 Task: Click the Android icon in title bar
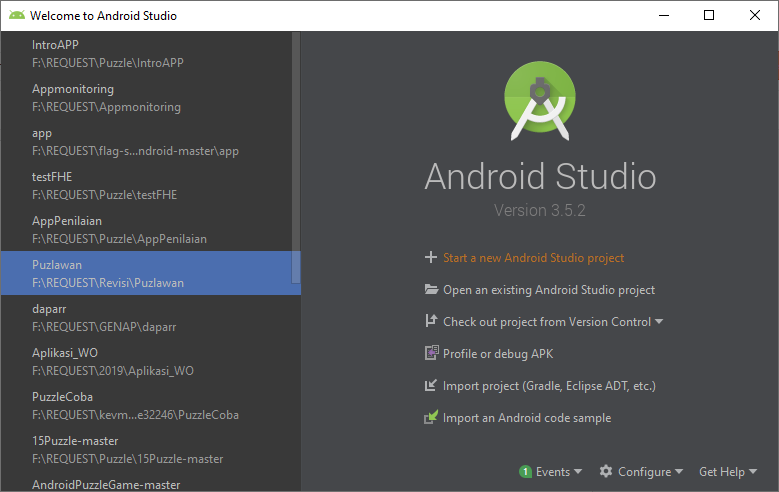tap(16, 15)
